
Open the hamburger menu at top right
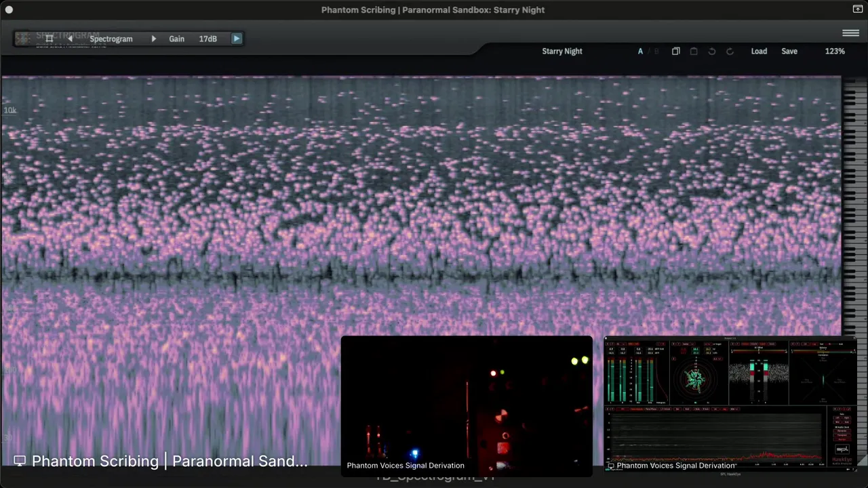coord(850,33)
